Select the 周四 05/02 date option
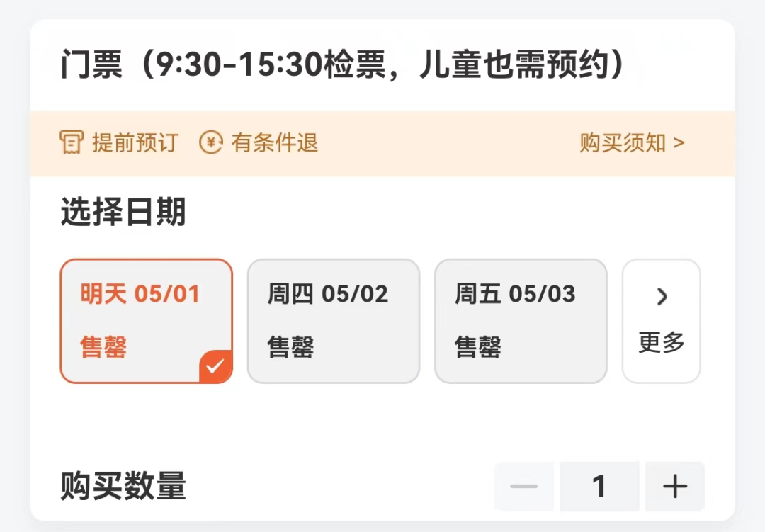765x532 pixels. point(334,321)
